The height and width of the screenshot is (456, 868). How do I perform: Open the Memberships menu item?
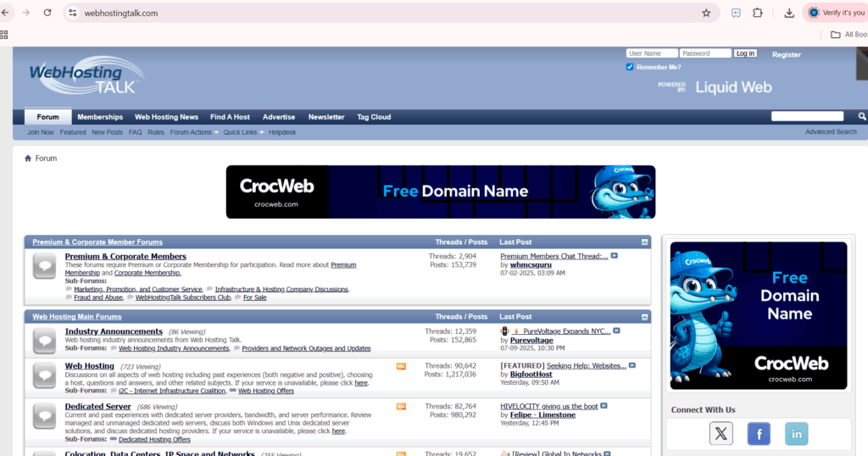tap(100, 117)
